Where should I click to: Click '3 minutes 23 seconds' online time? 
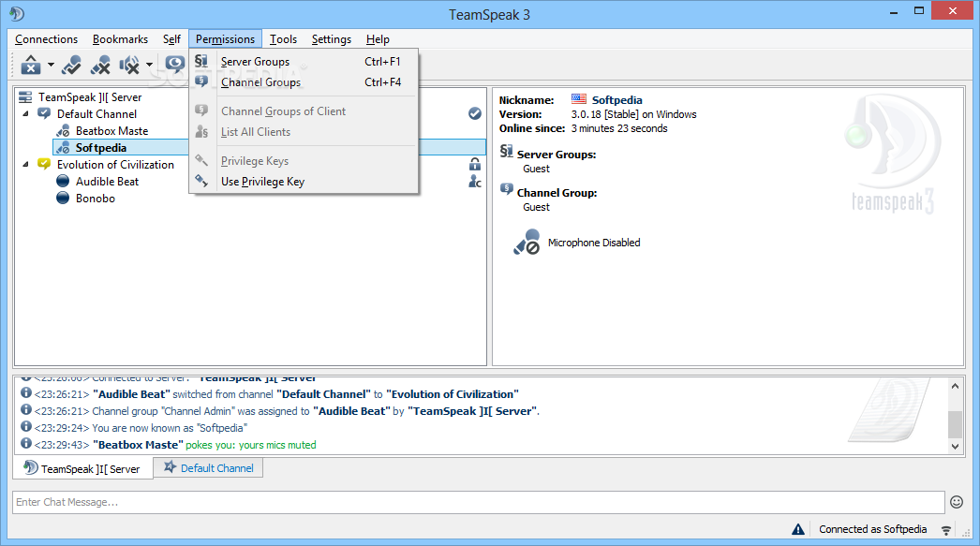point(619,128)
